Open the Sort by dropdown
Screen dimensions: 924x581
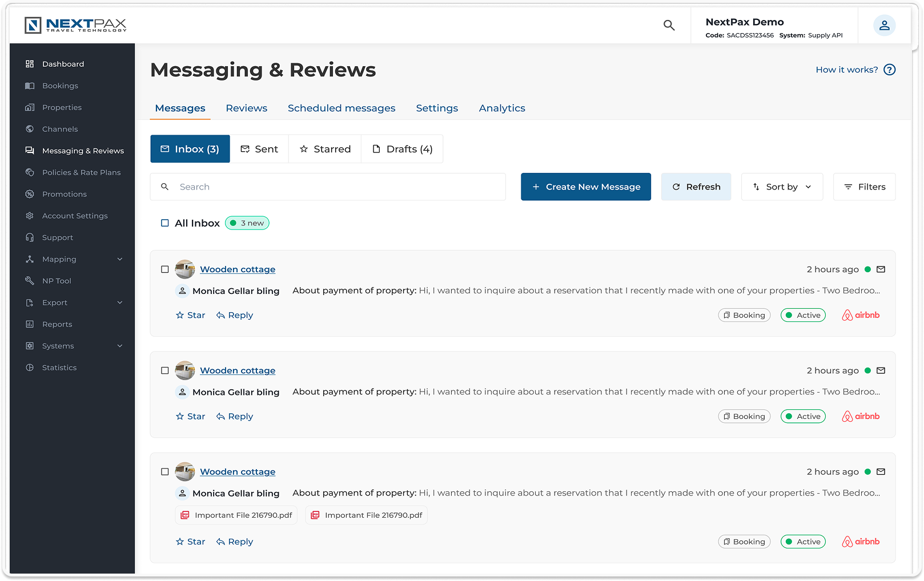pyautogui.click(x=782, y=187)
